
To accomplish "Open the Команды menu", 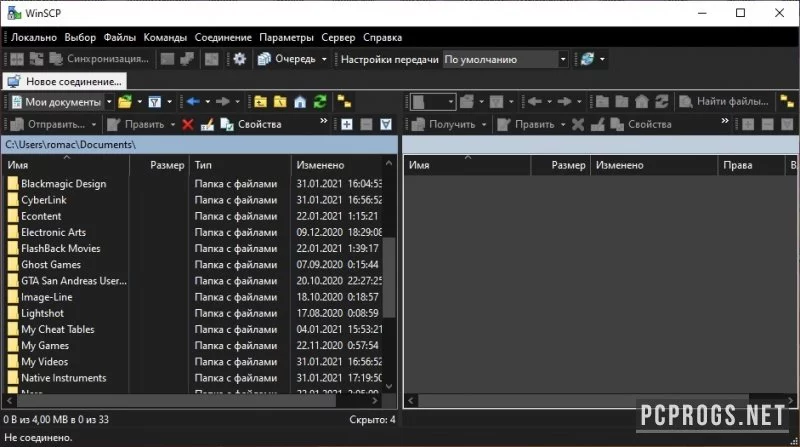I will (x=165, y=37).
